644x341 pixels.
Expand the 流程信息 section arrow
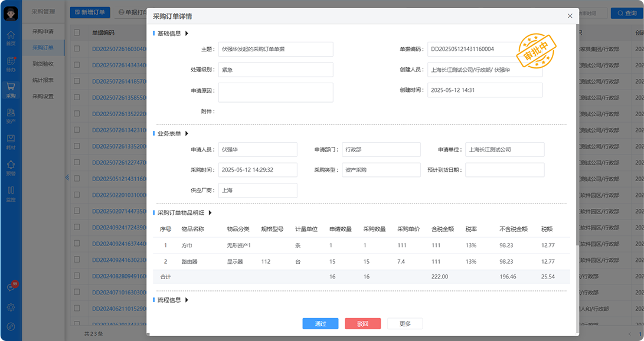coord(187,300)
